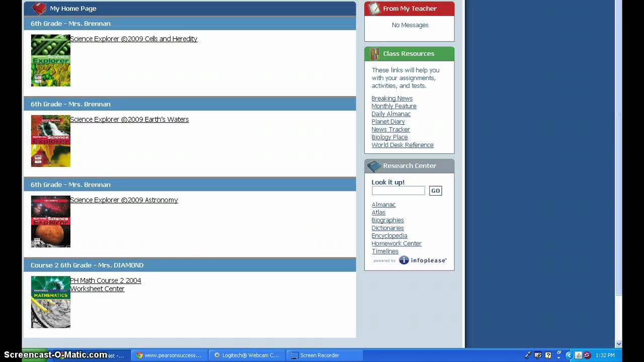Click the Chrome icon in the taskbar

tap(139, 355)
